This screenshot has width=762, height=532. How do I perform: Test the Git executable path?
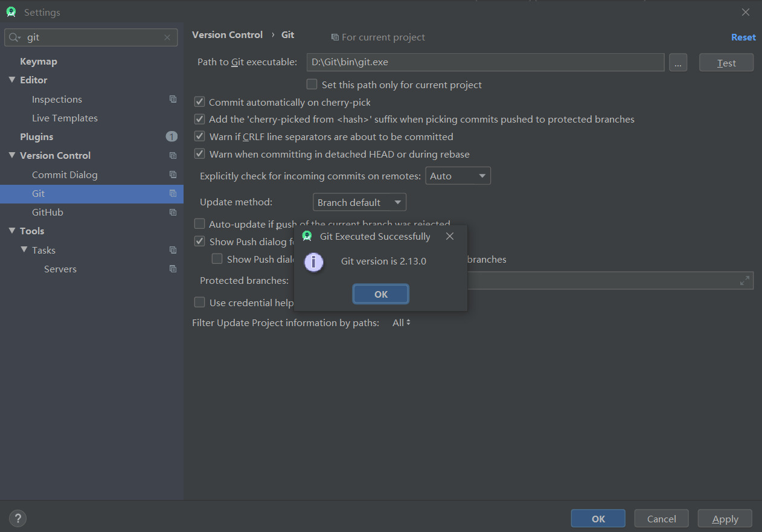pos(726,63)
